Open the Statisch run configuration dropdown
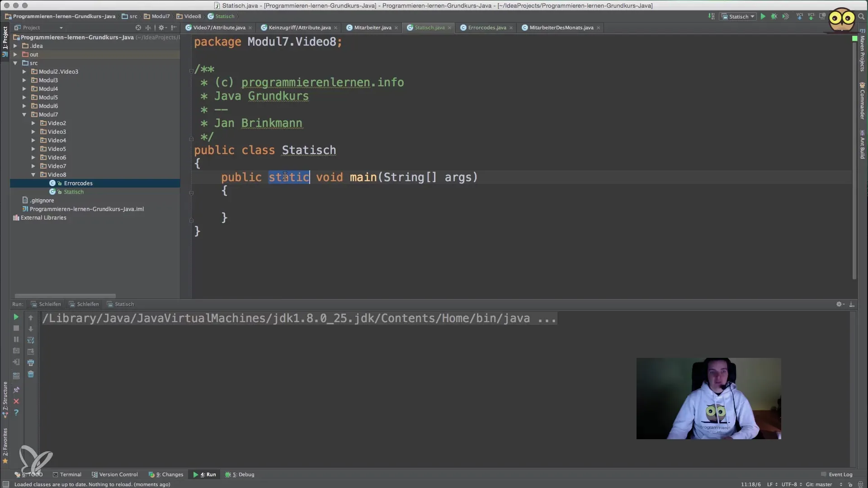868x488 pixels. point(739,16)
